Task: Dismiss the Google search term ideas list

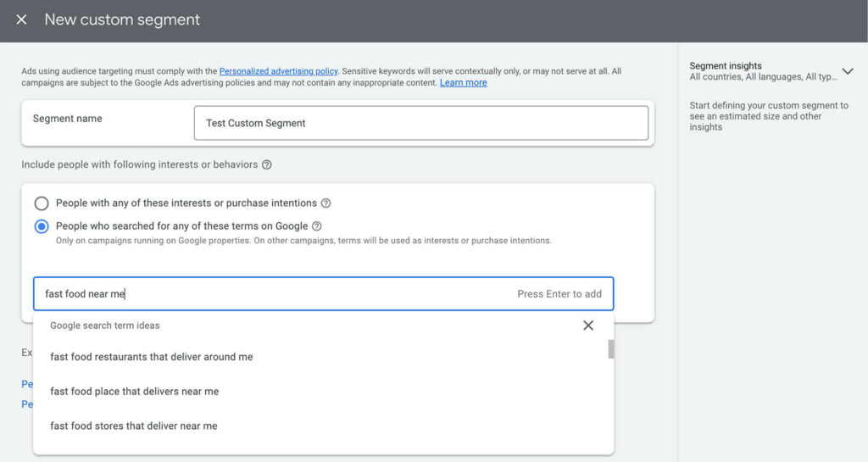Action: click(x=588, y=326)
